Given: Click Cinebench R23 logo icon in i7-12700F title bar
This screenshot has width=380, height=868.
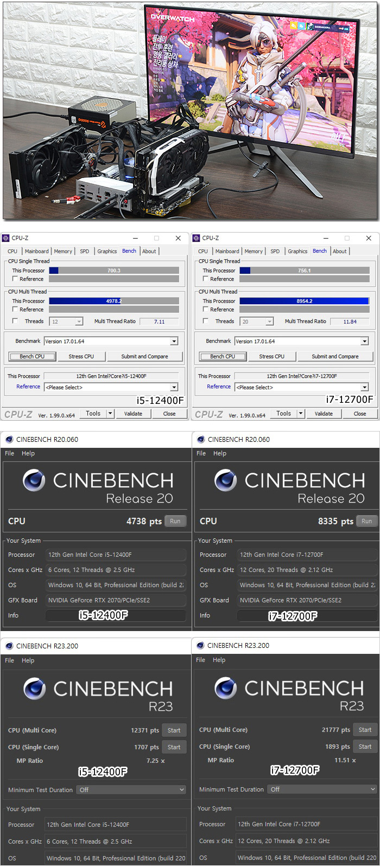Looking at the screenshot, I should [x=200, y=645].
